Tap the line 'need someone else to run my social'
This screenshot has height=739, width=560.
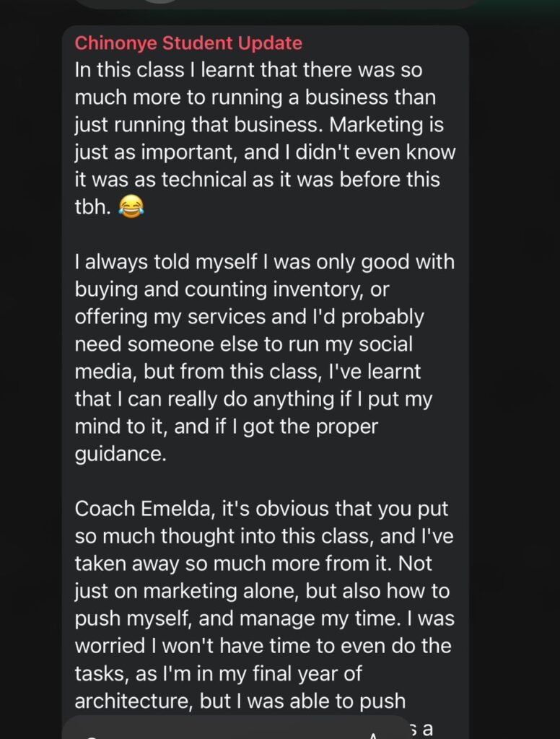click(x=245, y=344)
